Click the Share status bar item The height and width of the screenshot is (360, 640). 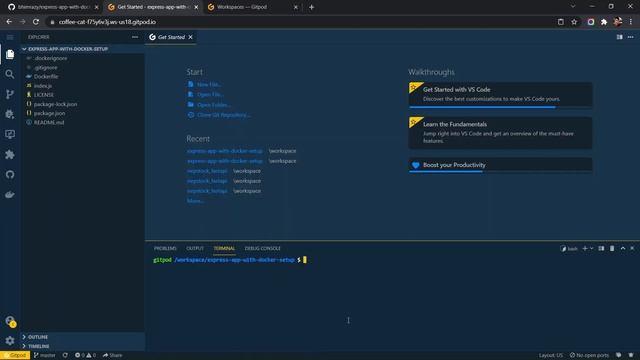(113, 355)
